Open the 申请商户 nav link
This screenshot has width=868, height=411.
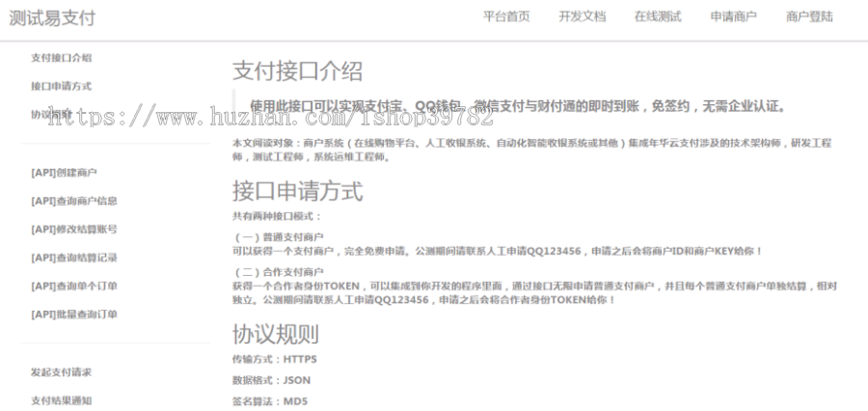coord(734,16)
